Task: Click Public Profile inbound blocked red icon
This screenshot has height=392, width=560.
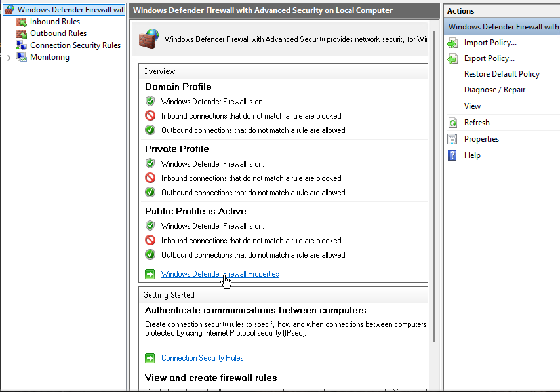Action: (x=150, y=241)
